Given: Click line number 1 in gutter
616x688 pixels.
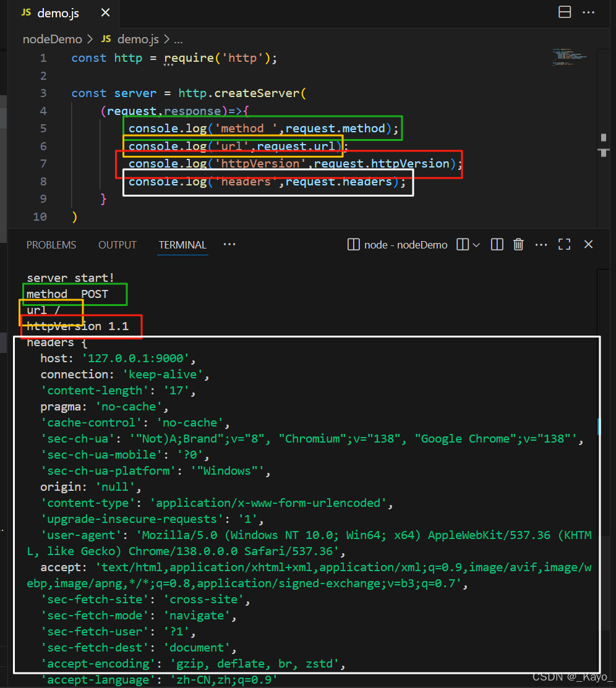Looking at the screenshot, I should click(43, 58).
